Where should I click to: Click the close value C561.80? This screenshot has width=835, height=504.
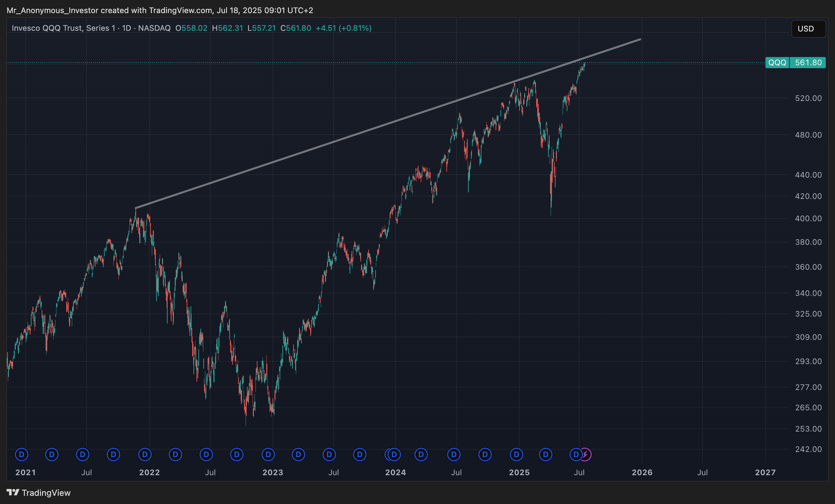[295, 28]
